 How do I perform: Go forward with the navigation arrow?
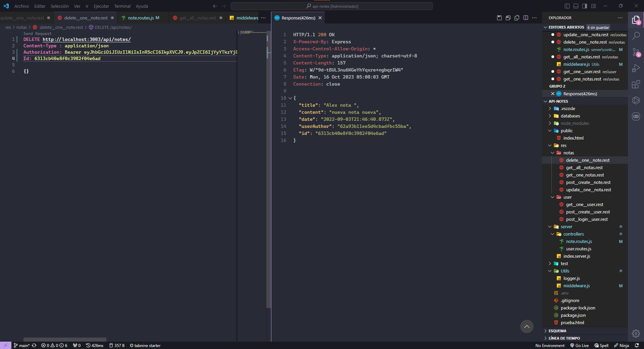[x=224, y=6]
